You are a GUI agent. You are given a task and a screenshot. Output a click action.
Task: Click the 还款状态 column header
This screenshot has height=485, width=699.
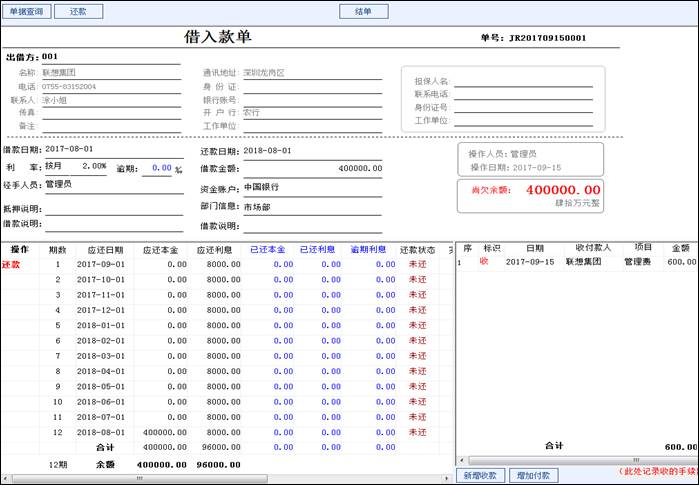(x=416, y=249)
